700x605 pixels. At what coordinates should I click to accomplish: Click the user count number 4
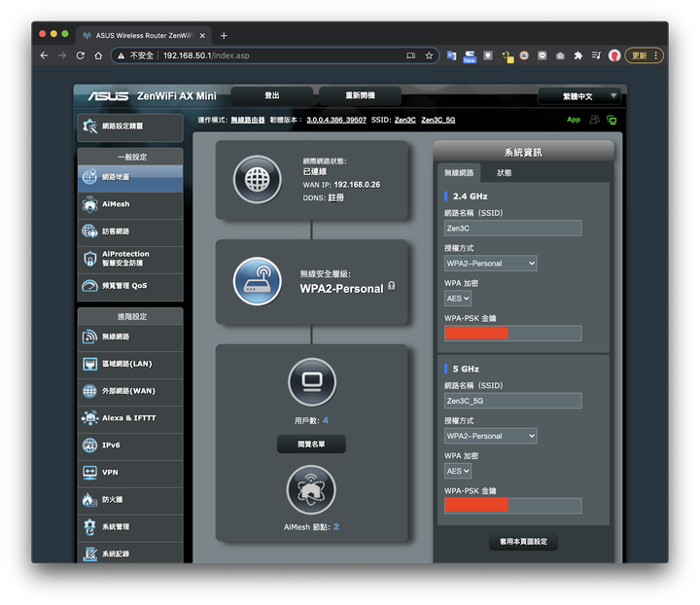pos(326,420)
